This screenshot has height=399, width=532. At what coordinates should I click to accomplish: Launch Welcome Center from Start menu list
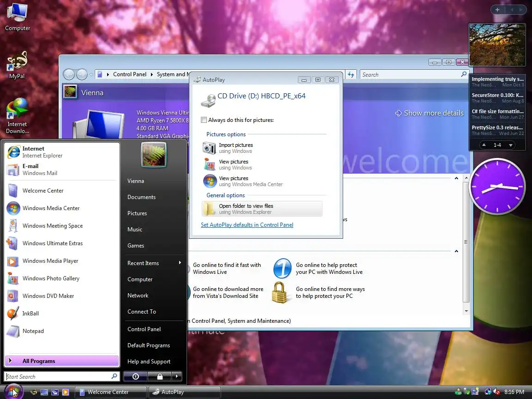(x=62, y=191)
